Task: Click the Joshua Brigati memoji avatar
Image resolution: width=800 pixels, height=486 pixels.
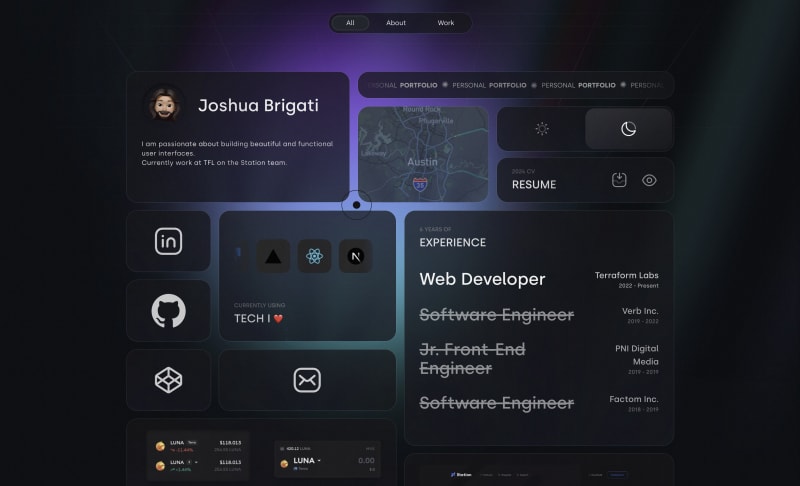Action: pyautogui.click(x=164, y=105)
